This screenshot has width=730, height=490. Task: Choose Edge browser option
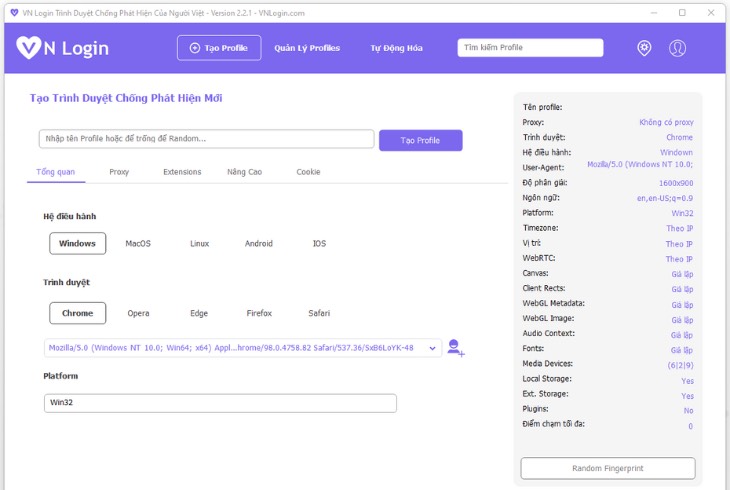[x=199, y=313]
